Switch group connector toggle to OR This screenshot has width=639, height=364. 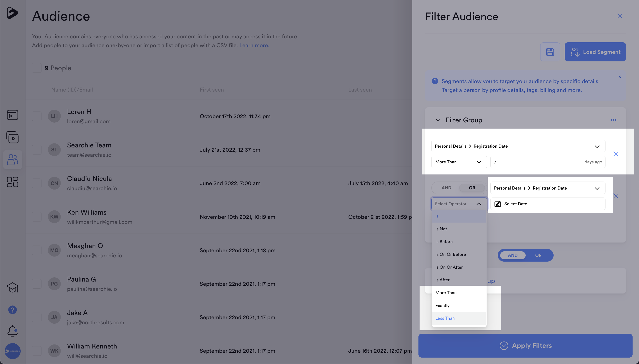point(538,255)
